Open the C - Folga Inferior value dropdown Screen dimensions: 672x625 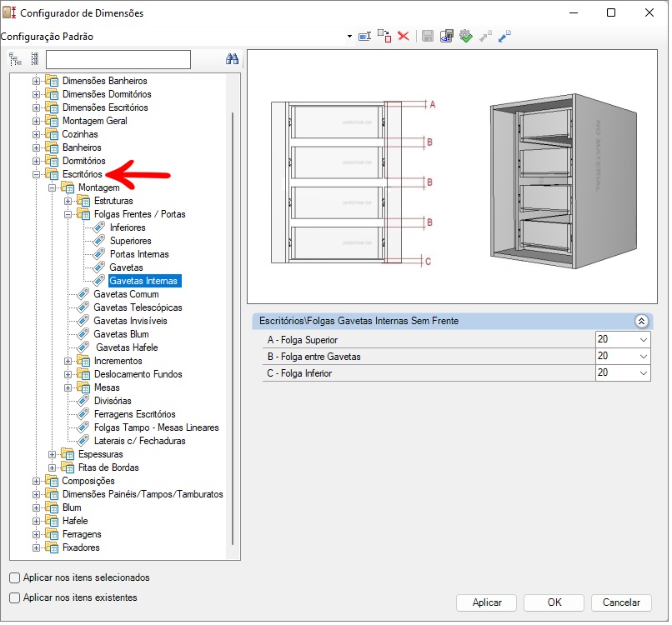pos(644,373)
